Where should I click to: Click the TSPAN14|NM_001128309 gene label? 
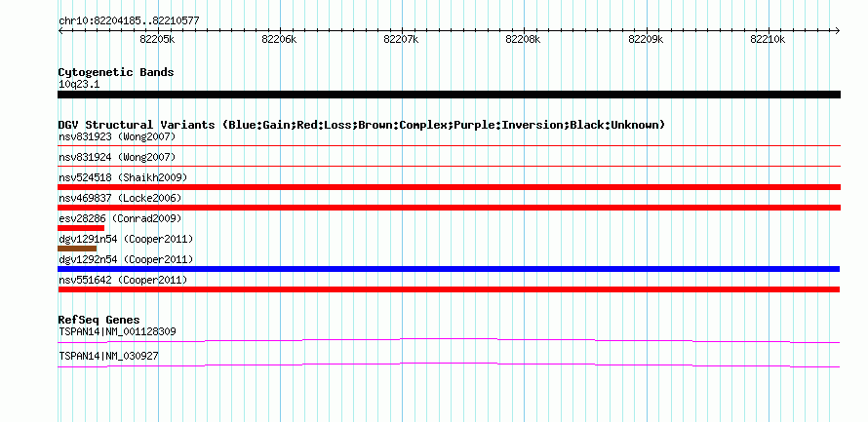(x=117, y=331)
